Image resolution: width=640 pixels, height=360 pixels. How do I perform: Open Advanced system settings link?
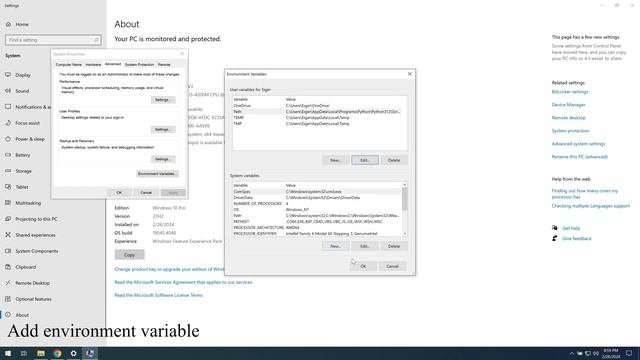pyautogui.click(x=578, y=144)
